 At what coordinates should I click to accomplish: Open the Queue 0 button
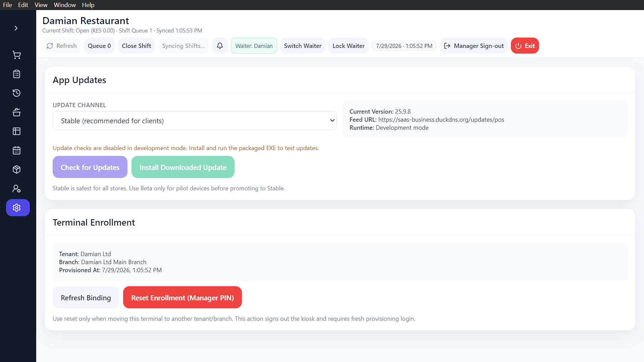coord(99,46)
